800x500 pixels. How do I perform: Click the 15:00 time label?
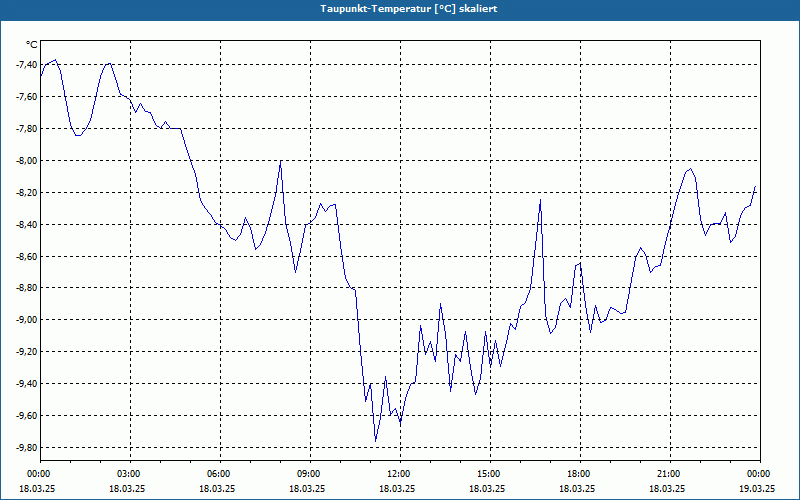point(490,474)
